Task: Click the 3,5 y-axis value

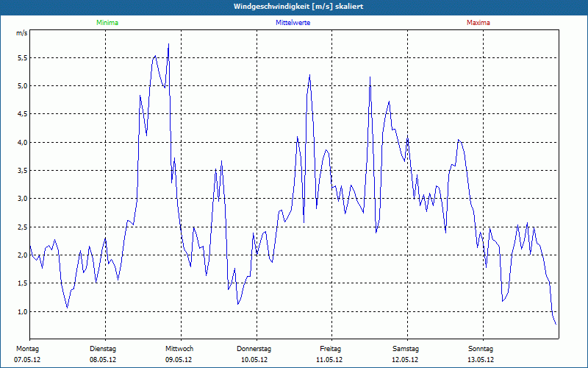Action: pos(21,171)
